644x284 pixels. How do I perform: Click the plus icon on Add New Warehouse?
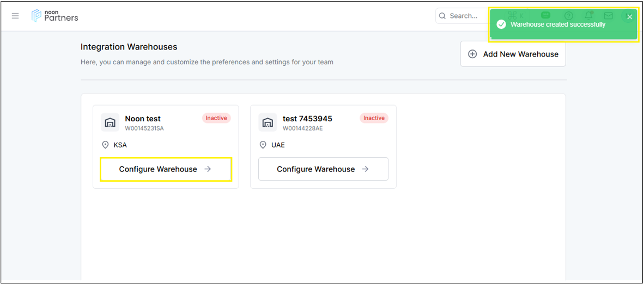pos(472,54)
